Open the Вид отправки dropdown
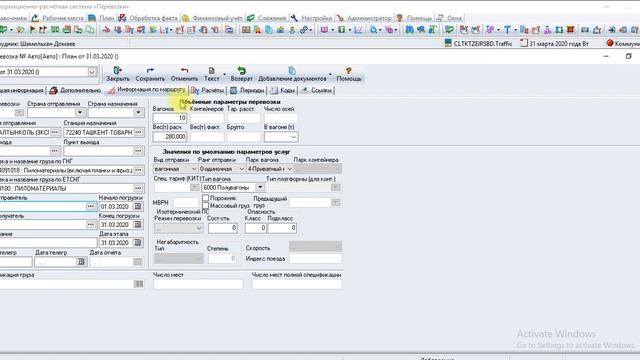Screen dimensions: 640x360 coord(193,169)
